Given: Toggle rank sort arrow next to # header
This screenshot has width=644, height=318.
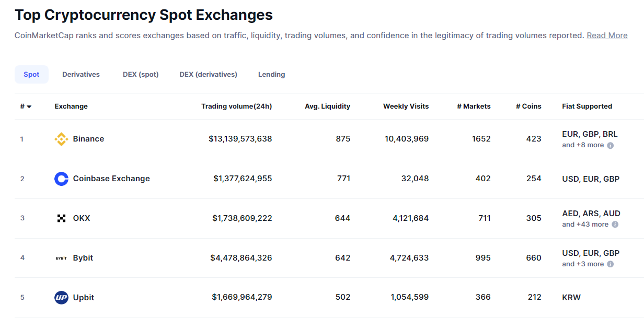Looking at the screenshot, I should point(29,107).
